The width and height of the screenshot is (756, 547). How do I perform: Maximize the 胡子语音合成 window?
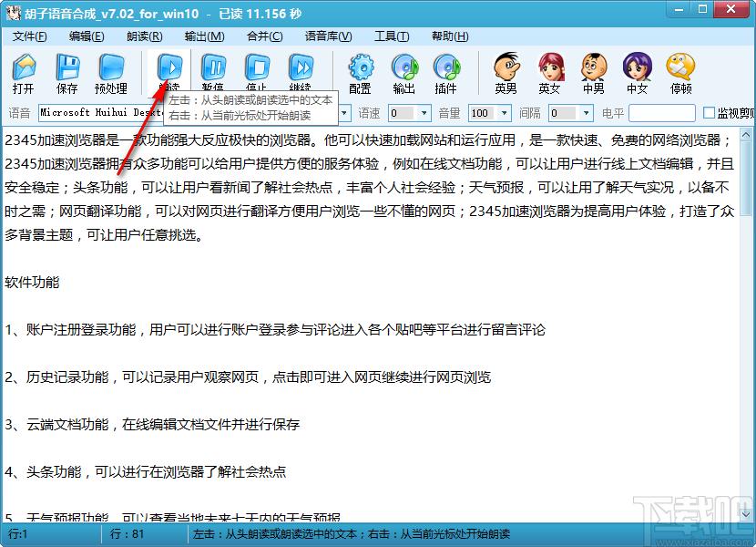click(x=702, y=9)
